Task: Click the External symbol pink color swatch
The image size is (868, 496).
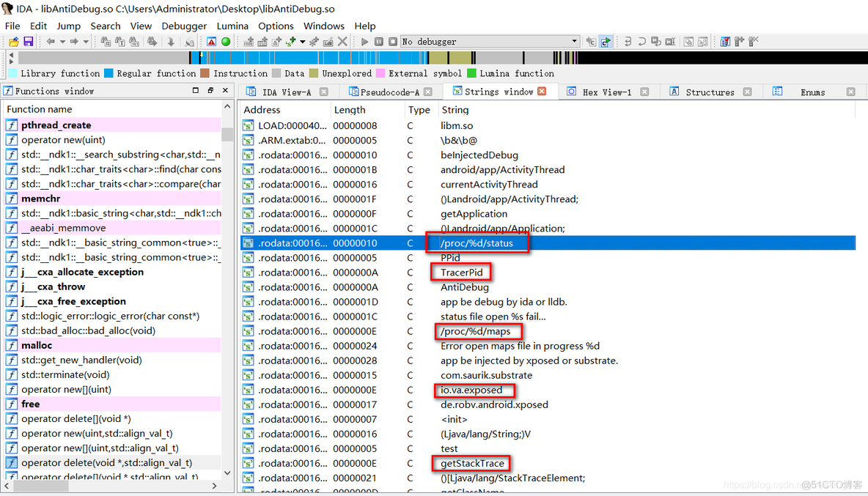Action: click(x=380, y=73)
